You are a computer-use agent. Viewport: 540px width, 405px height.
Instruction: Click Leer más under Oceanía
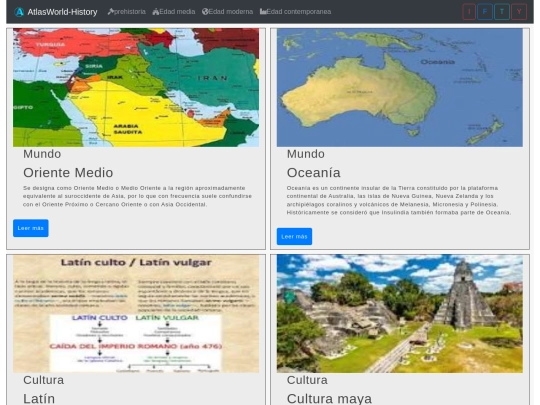(294, 236)
